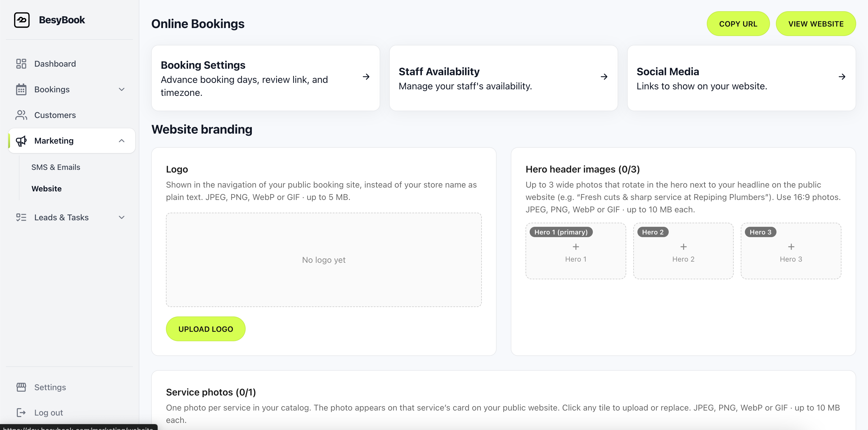Open the Social Media links card
Viewport: 868px width, 430px height.
[741, 78]
